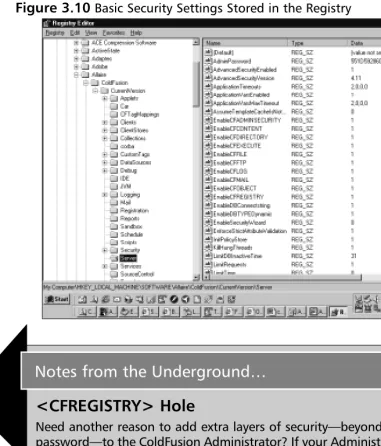
Task: Click the (Default) string value icon
Action: point(208,52)
